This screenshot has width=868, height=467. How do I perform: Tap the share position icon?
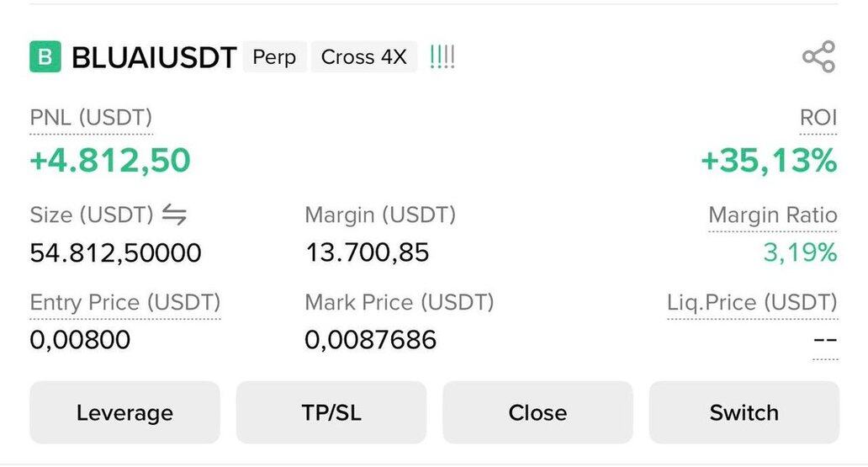[x=818, y=57]
